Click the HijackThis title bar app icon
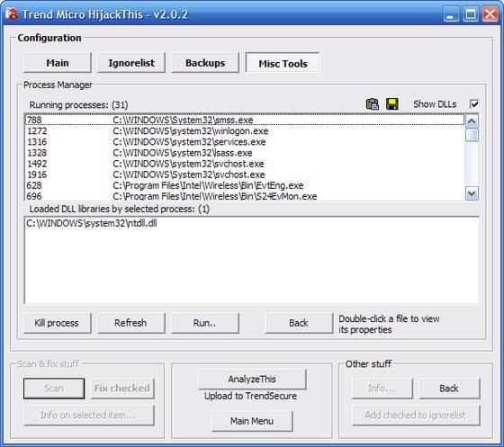 point(11,13)
